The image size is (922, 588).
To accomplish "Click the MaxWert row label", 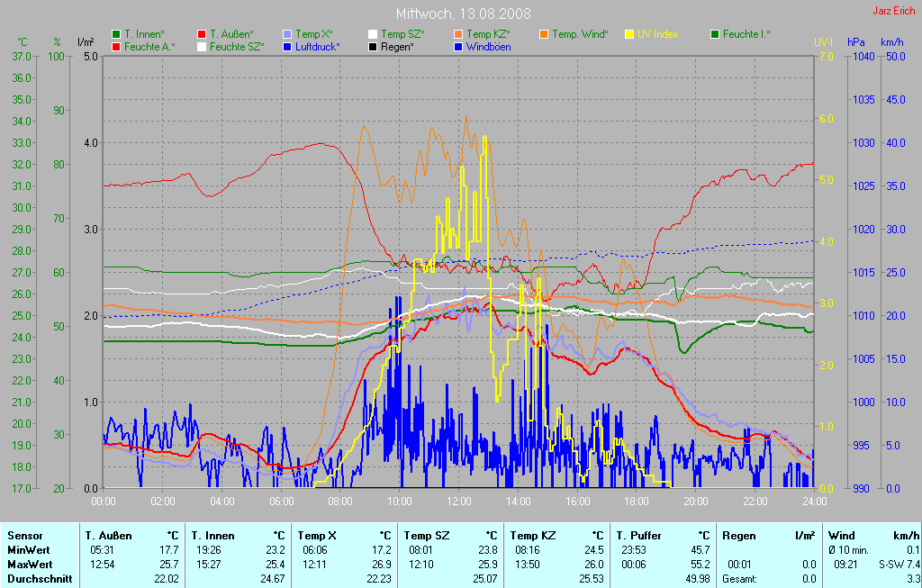I will 30,565.
